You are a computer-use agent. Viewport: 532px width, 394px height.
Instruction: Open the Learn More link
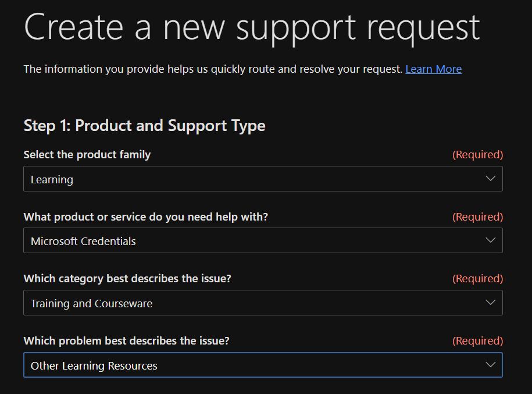(433, 69)
